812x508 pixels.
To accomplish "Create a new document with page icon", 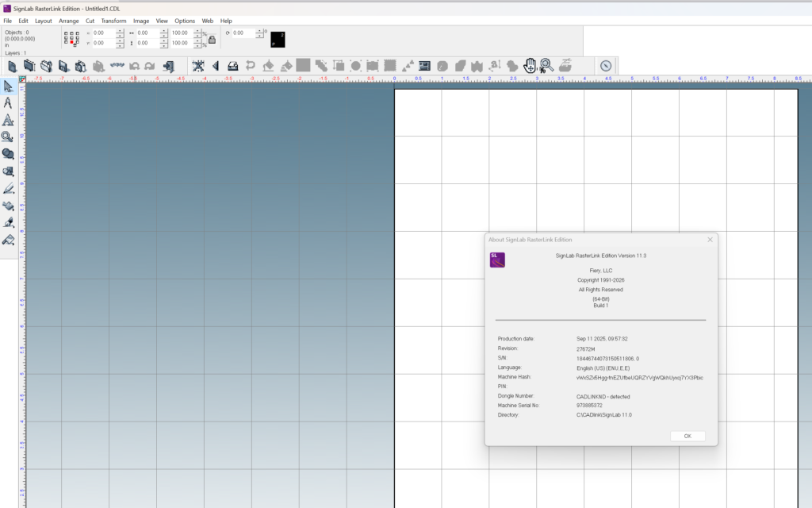I will pyautogui.click(x=12, y=66).
